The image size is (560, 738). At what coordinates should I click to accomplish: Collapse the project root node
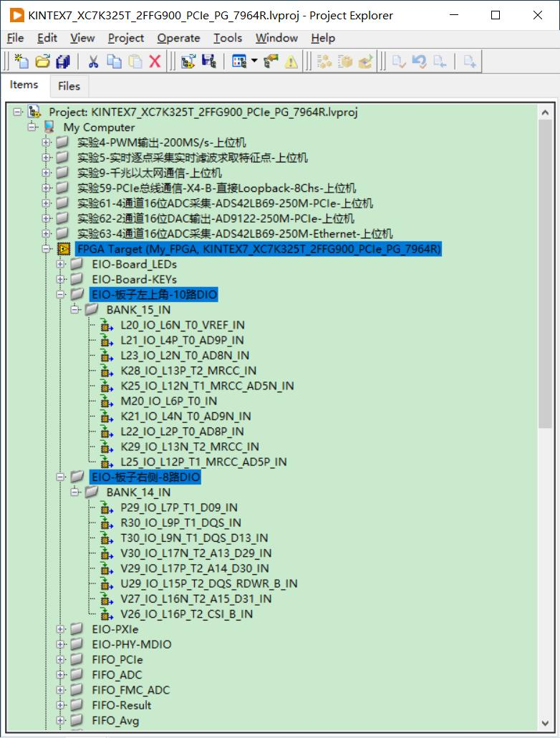tap(17, 112)
